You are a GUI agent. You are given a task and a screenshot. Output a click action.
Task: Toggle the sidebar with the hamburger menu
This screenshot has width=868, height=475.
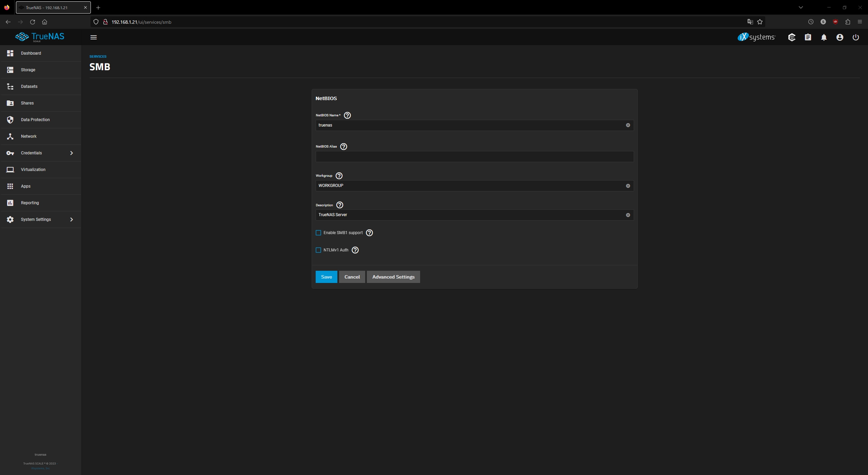[x=94, y=37]
